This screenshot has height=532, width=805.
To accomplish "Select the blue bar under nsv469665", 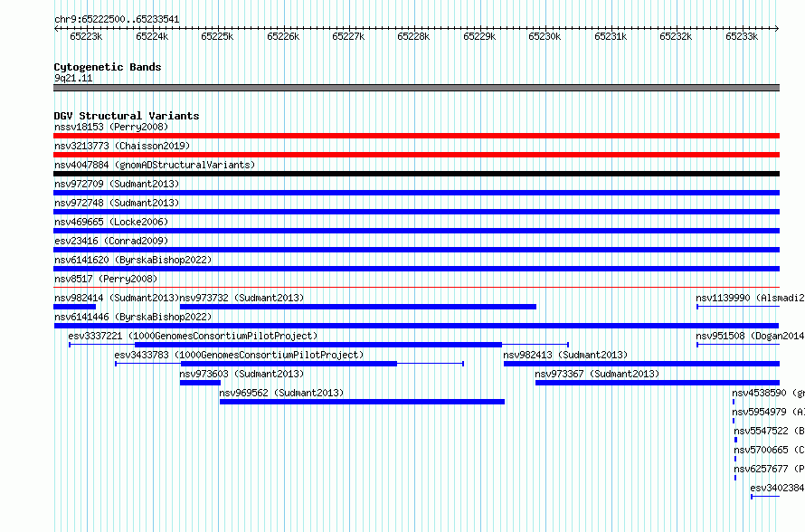I will pyautogui.click(x=416, y=231).
